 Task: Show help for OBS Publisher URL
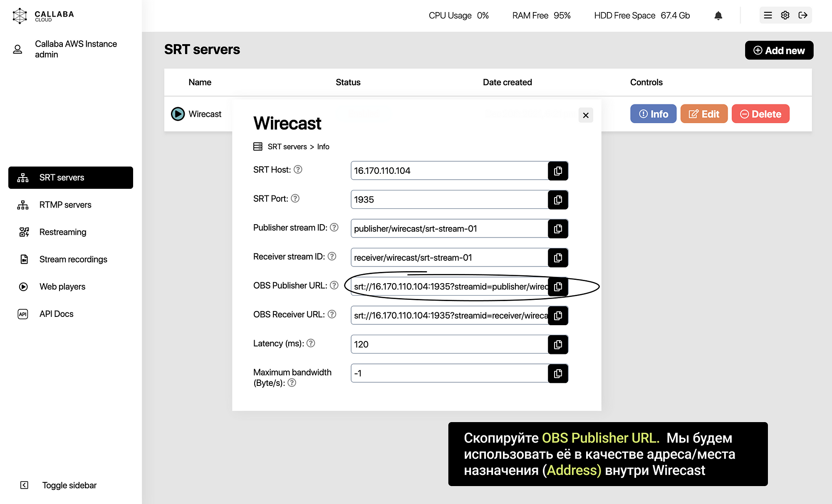tap(334, 285)
